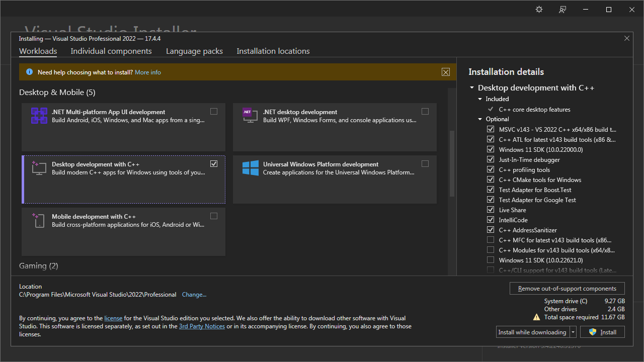Uncheck Desktop development with C++ workload checkbox

(214, 164)
